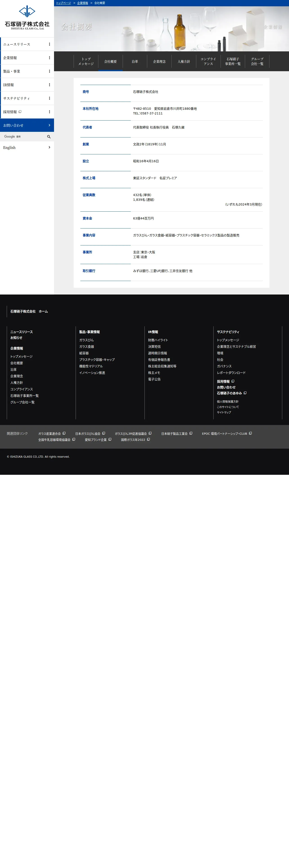Click the search magnifier icon
Viewport: 289px width, 868px height.
point(49,137)
